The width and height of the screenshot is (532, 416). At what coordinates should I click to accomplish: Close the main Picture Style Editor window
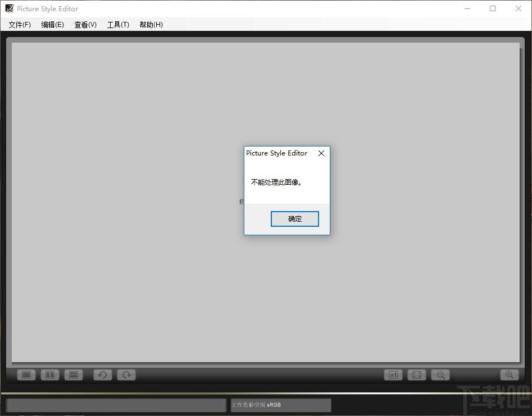coord(519,8)
